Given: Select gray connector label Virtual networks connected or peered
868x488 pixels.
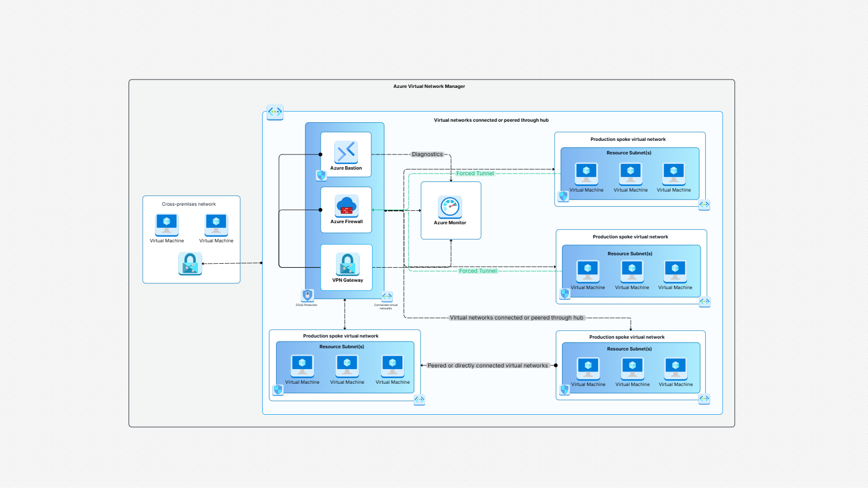Looking at the screenshot, I should point(516,318).
